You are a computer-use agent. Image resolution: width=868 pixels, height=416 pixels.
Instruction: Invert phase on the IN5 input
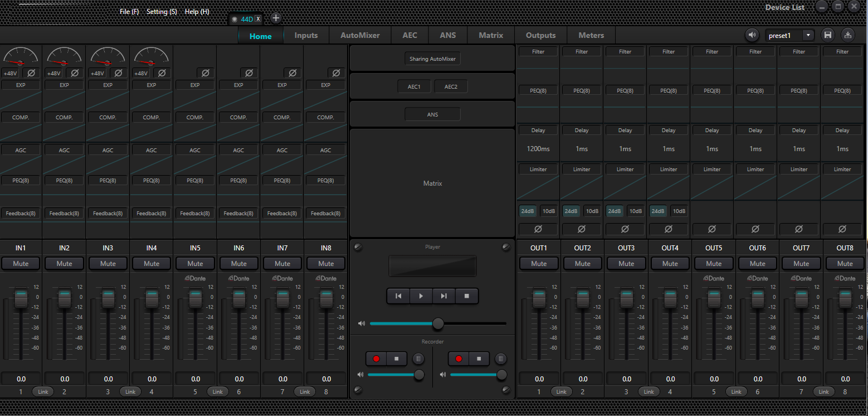point(206,73)
